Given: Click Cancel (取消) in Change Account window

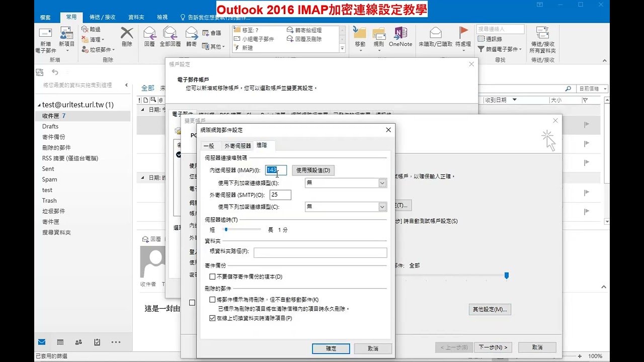Looking at the screenshot, I should coord(537,347).
